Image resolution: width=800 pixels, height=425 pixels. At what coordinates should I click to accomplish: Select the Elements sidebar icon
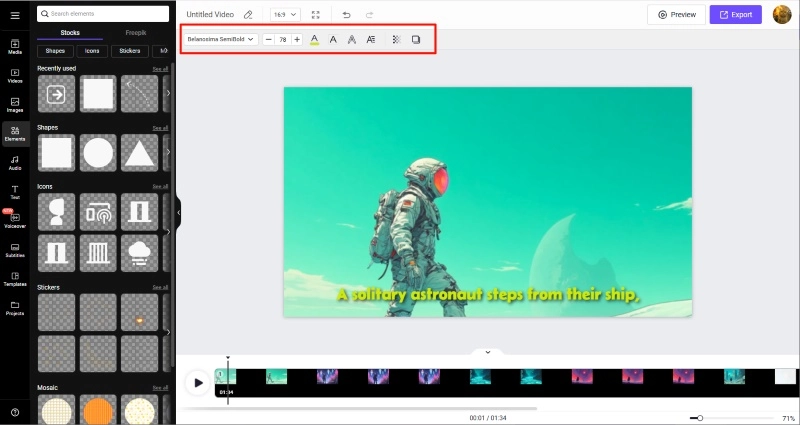click(x=15, y=134)
